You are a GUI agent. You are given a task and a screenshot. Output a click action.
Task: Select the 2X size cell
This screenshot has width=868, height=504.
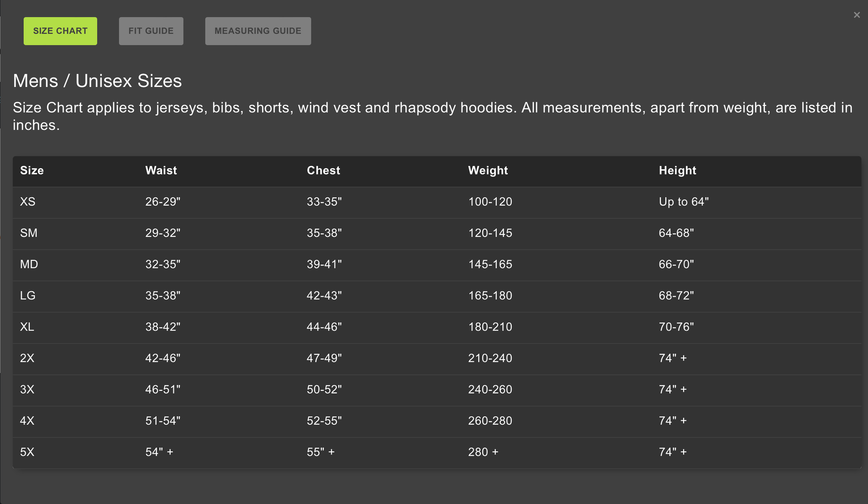coord(27,358)
